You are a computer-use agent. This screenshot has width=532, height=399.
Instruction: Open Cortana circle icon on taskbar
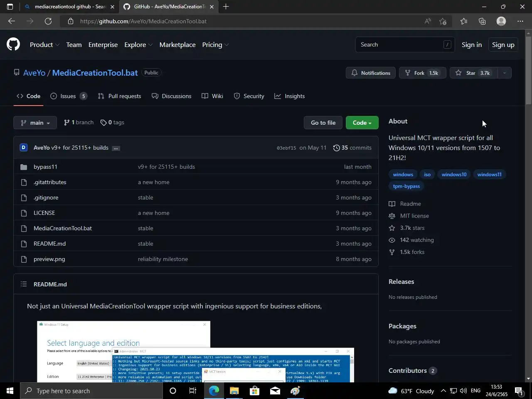point(173,391)
